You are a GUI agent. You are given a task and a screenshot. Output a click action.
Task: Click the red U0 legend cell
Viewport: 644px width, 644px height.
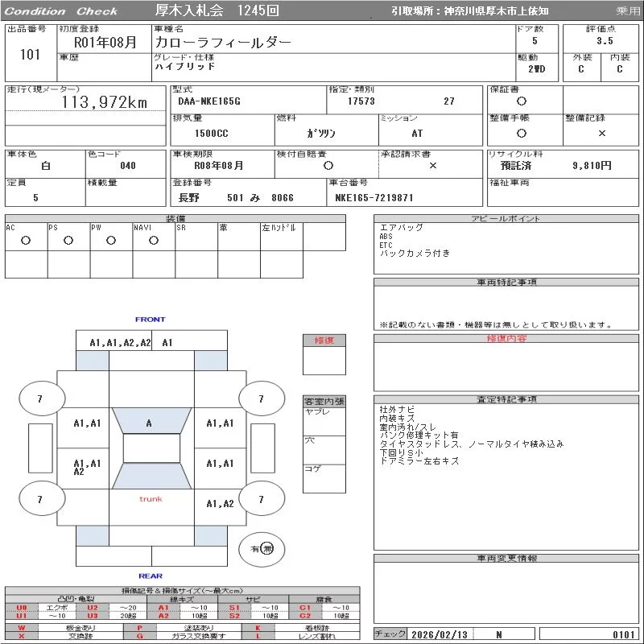(22, 608)
